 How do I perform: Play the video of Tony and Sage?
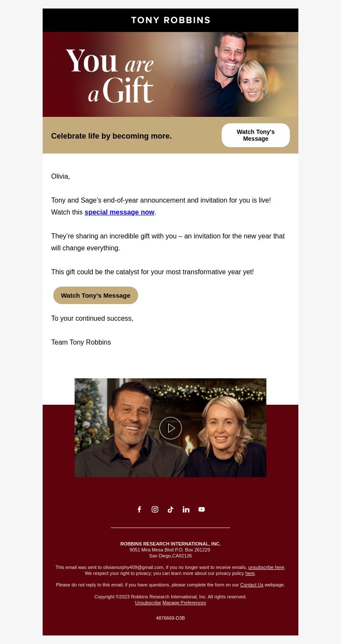(170, 428)
